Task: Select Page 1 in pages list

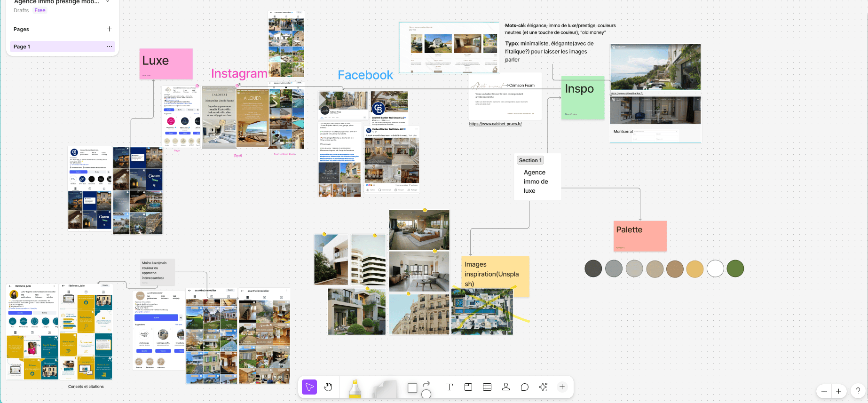Action: click(22, 47)
